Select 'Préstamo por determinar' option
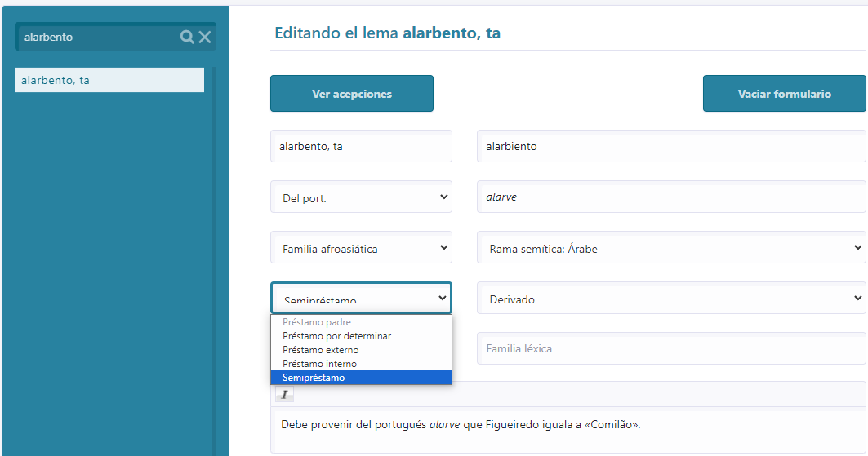The image size is (868, 456). 336,336
